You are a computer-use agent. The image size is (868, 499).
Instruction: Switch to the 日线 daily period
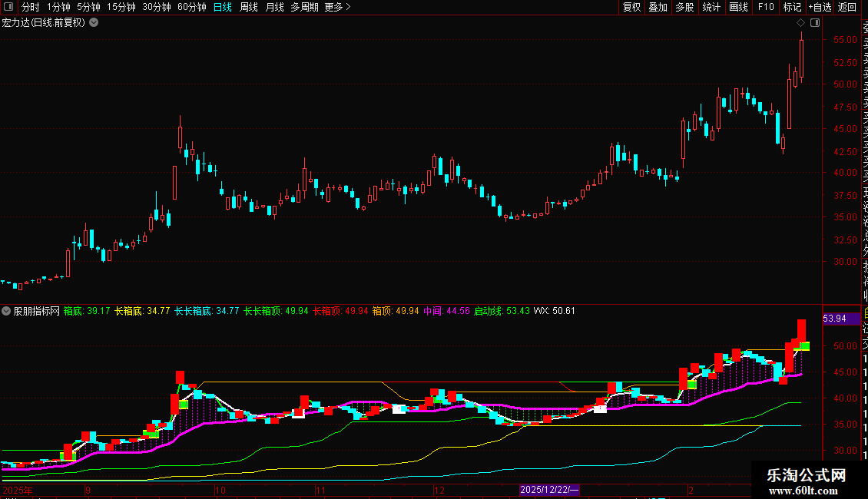click(222, 7)
